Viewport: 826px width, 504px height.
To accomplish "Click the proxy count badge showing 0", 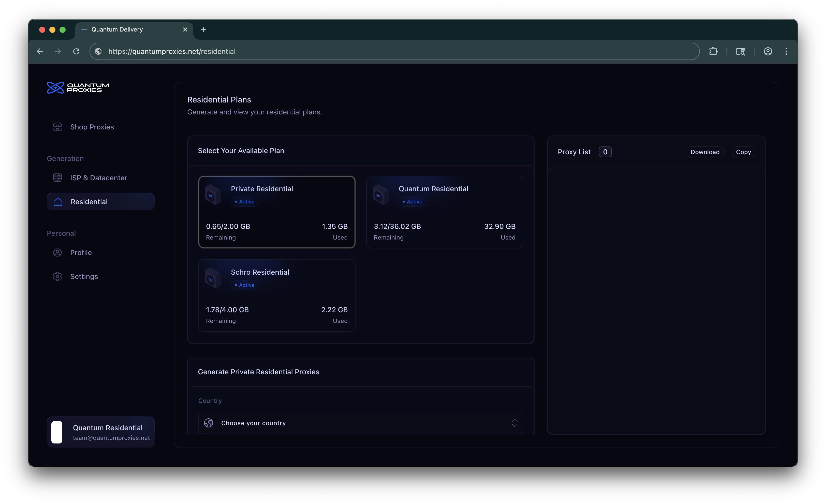I will tap(605, 152).
